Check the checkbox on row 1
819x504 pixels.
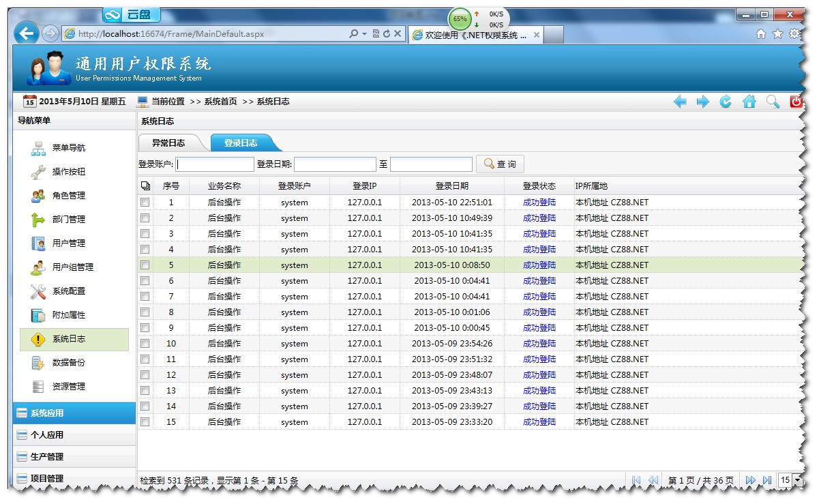145,202
